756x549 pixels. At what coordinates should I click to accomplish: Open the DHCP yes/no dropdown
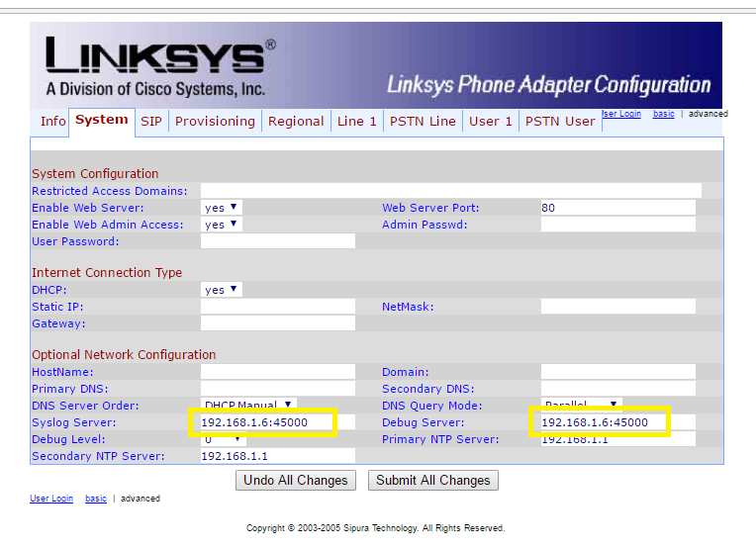click(x=222, y=290)
